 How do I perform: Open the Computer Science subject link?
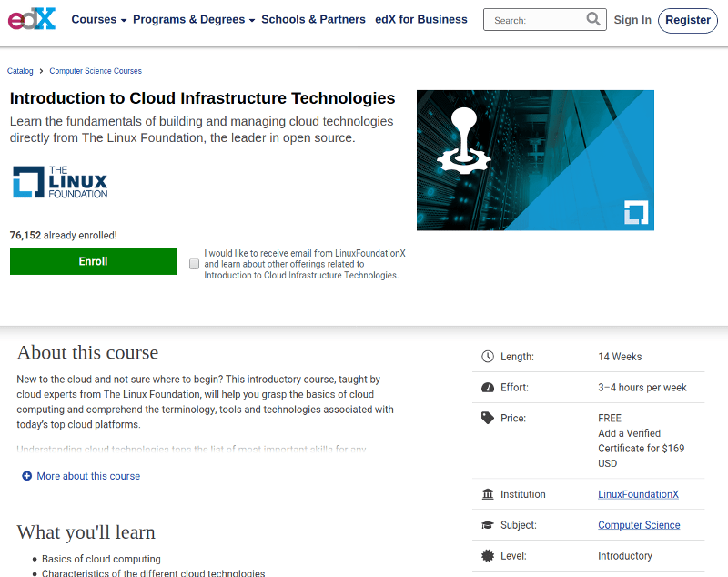pos(639,525)
